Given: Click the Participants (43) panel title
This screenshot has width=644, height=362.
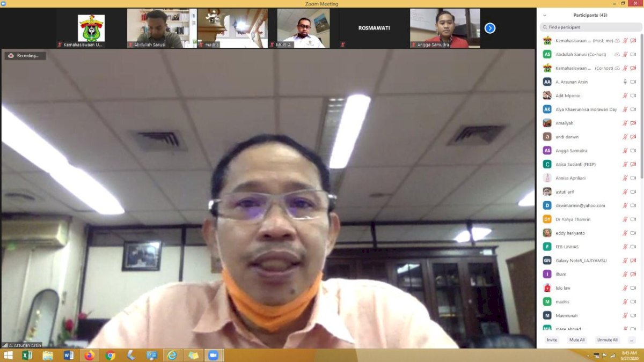Looking at the screenshot, I should 590,15.
